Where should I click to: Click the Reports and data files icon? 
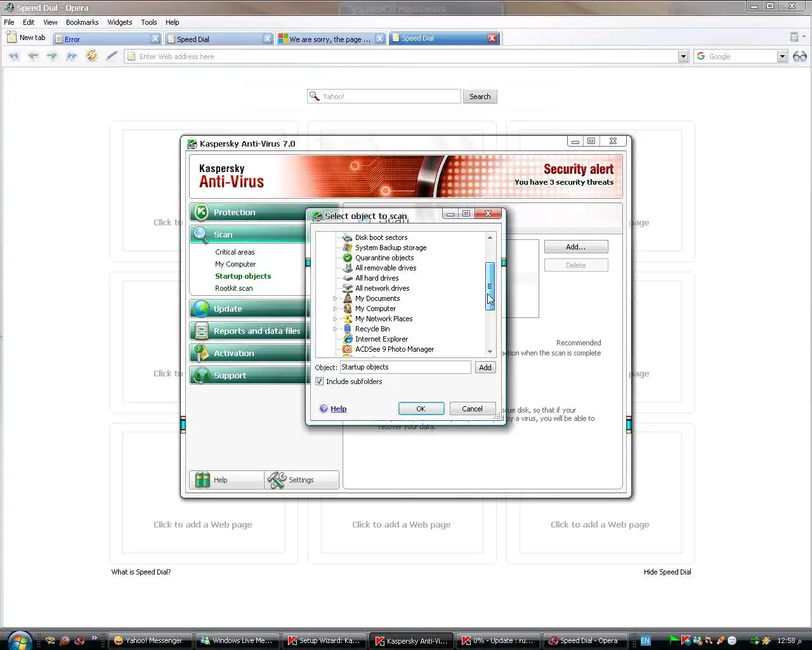[201, 331]
